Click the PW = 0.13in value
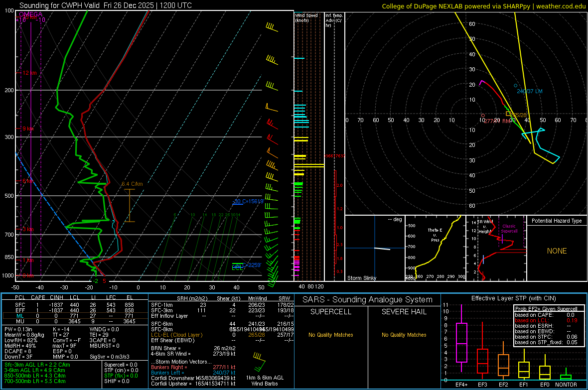The height and width of the screenshot is (390, 588). pyautogui.click(x=18, y=329)
